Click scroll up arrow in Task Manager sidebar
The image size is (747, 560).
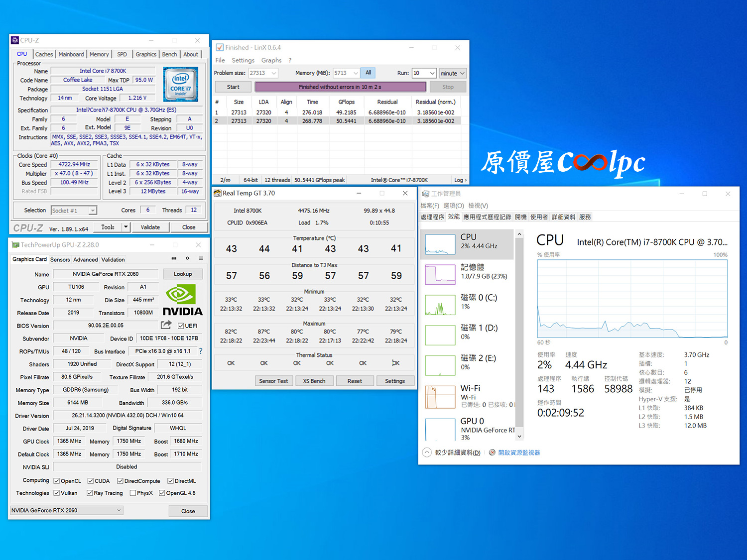click(519, 234)
